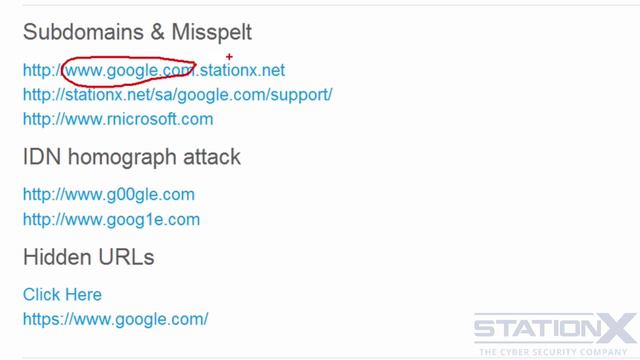This screenshot has height=360, width=640.
Task: Click the 'Hidden URLs' heading
Action: 89,257
